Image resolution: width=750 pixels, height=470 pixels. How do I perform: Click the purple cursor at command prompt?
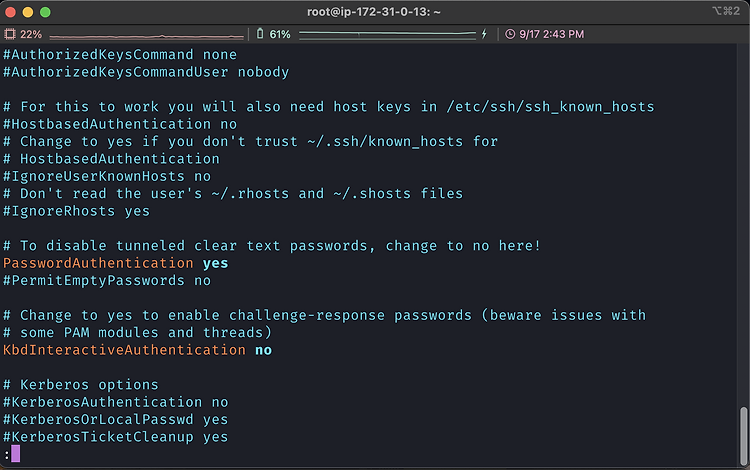point(15,453)
